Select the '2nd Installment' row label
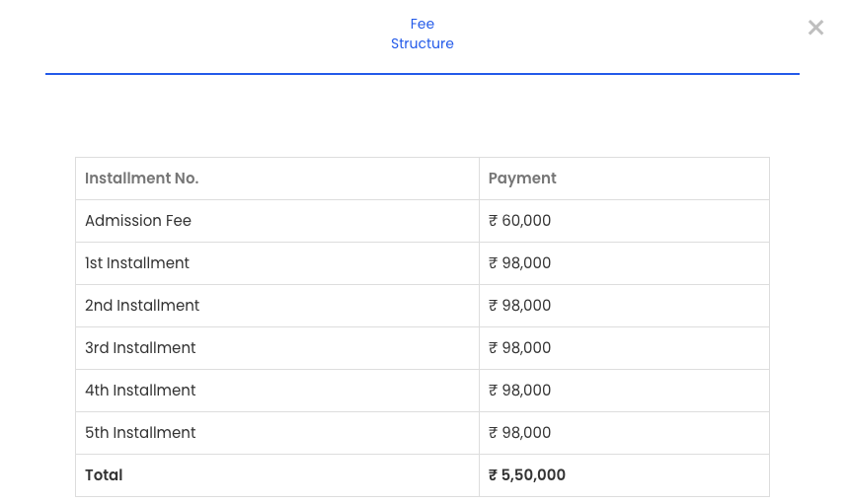848x504 pixels. tap(142, 306)
